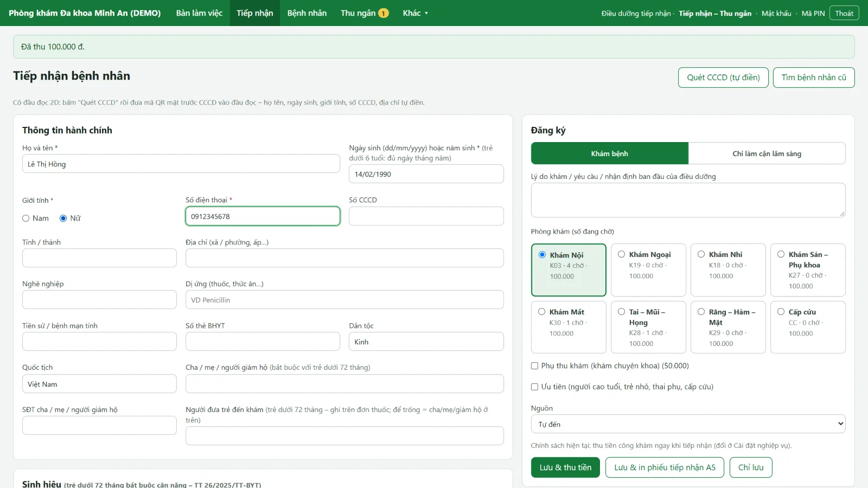Open the Mã PIN link

coord(813,14)
